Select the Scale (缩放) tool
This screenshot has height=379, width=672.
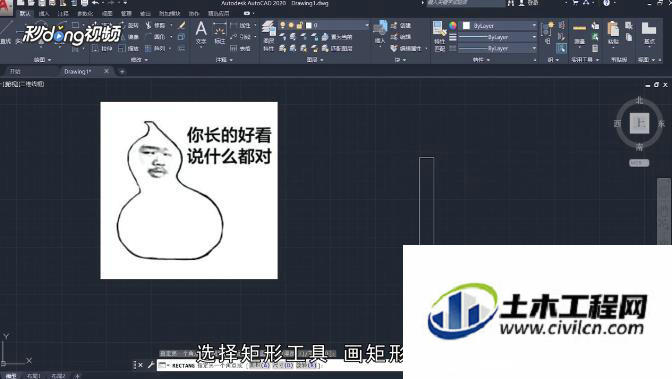coord(129,48)
